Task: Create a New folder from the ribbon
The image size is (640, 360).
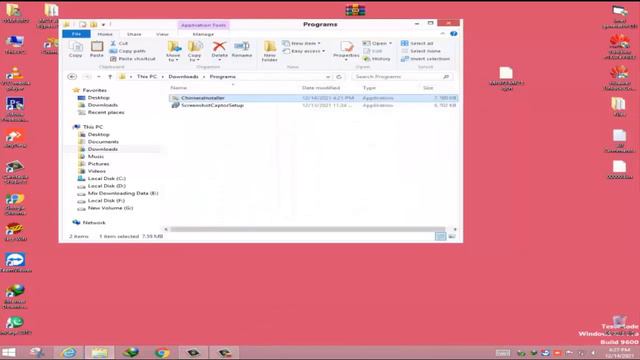Action: [x=269, y=51]
